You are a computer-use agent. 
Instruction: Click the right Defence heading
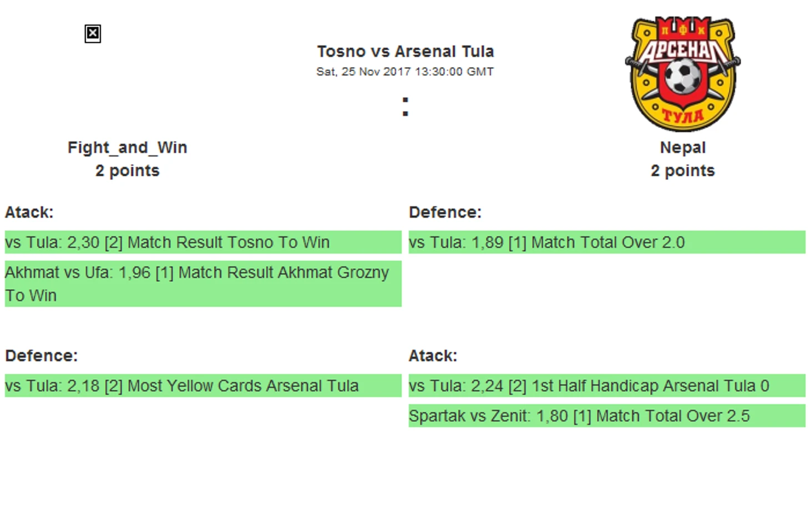[x=445, y=212]
